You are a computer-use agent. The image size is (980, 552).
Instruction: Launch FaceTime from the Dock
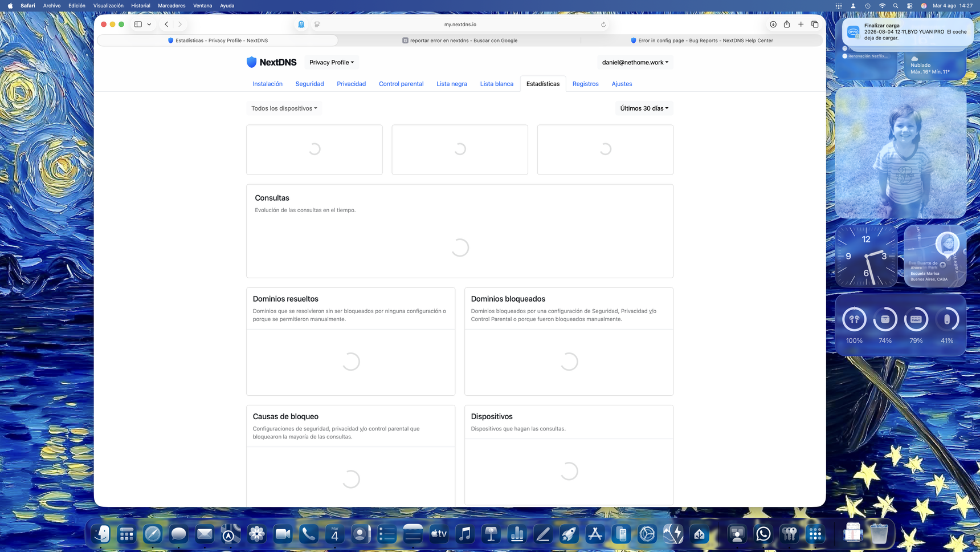pyautogui.click(x=283, y=534)
